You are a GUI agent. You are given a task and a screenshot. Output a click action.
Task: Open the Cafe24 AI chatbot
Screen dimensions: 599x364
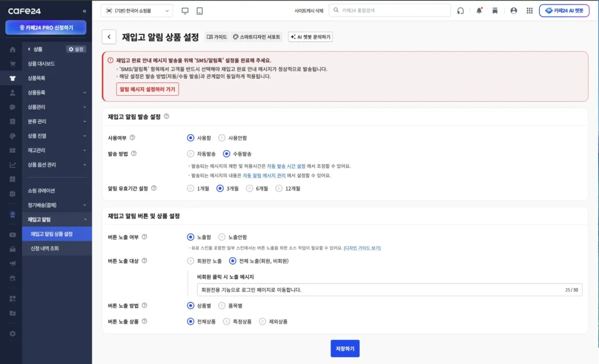(564, 10)
